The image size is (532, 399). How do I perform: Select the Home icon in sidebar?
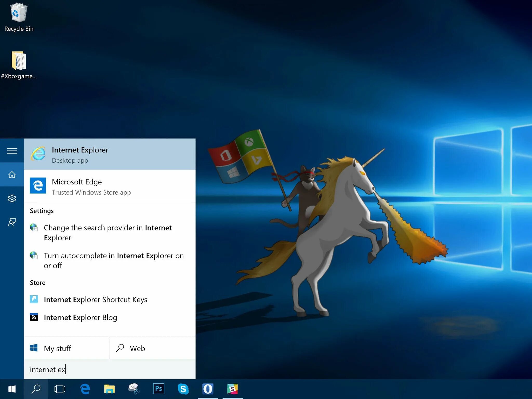tap(12, 175)
